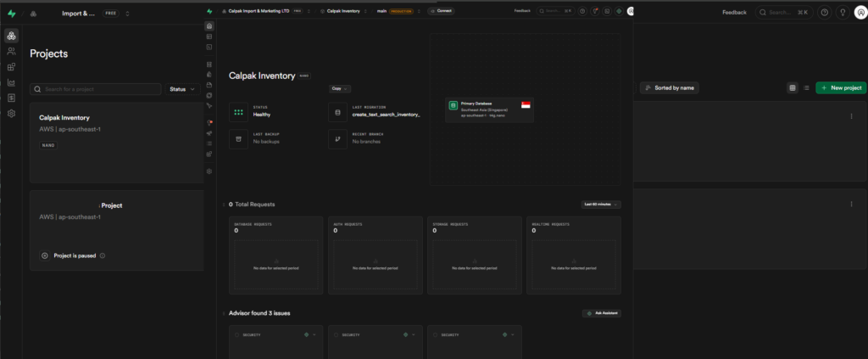Open help icon in Projects window header
The image size is (868, 359).
(824, 12)
